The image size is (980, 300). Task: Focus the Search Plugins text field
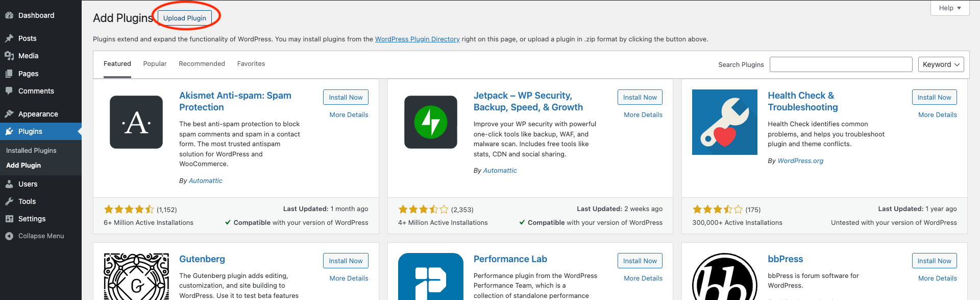pos(841,64)
